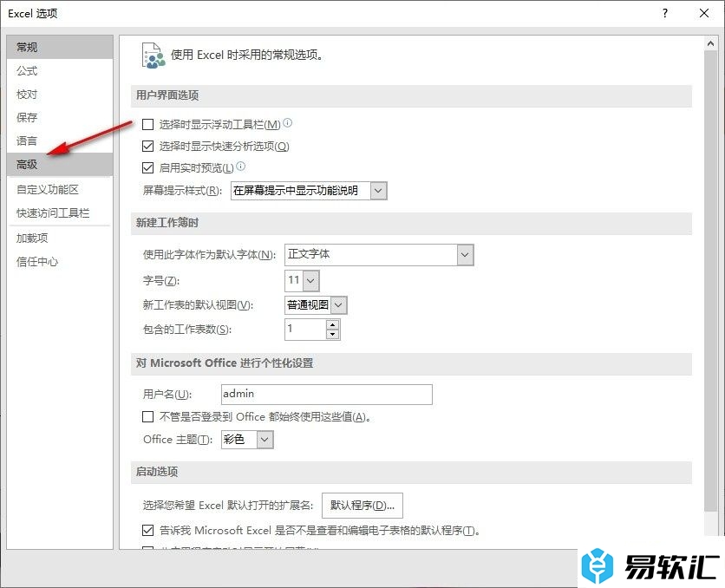Enable 选择时显示浮动工具栏 checkbox
Viewport: 725px width, 588px height.
tap(148, 124)
